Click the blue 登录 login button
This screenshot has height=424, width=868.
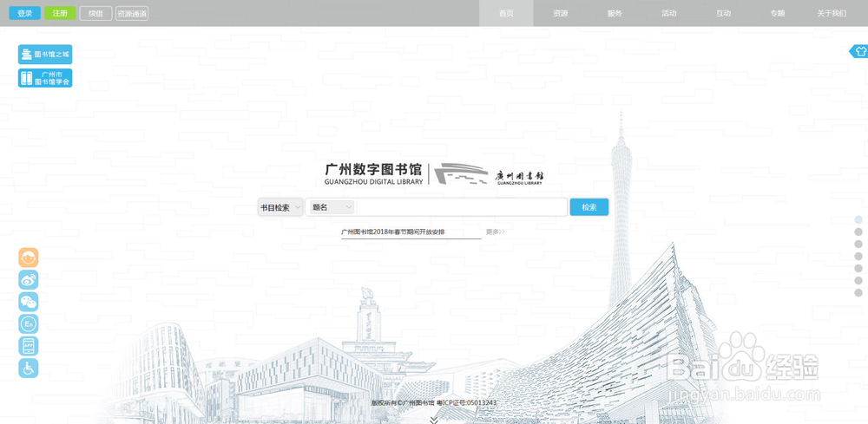click(25, 13)
